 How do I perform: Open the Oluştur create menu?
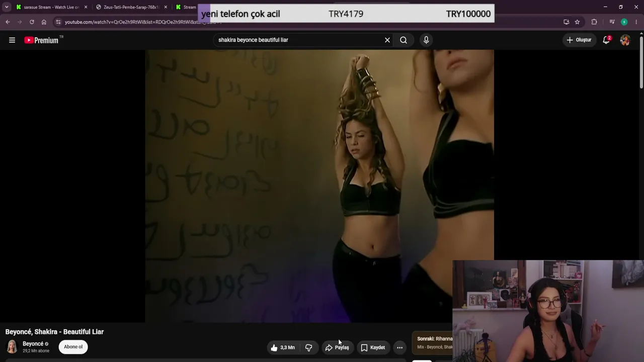[x=579, y=40]
